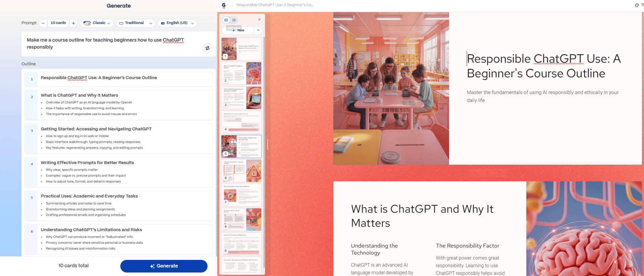Select slide thumbnail 4 in sidebar
Viewport: 644px width, 276px height.
pyautogui.click(x=241, y=122)
